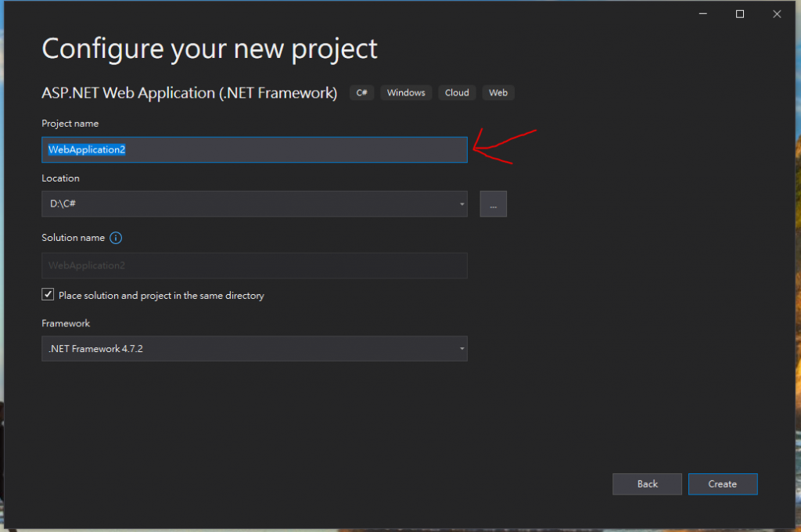Click the C# tag
801x532 pixels.
(361, 92)
